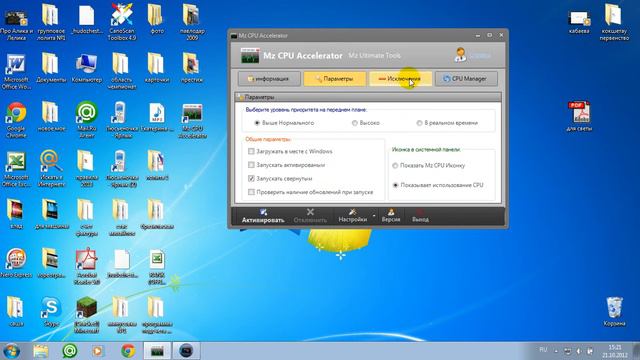Open Acrobat Reader desktop shortcut
This screenshot has height=360, width=640.
pos(87,267)
